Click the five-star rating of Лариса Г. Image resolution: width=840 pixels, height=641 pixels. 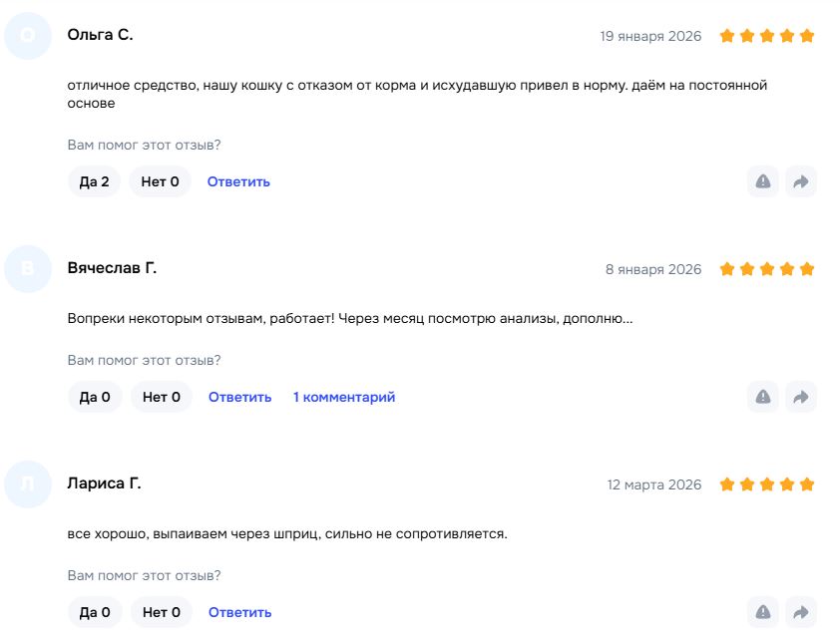click(x=766, y=484)
